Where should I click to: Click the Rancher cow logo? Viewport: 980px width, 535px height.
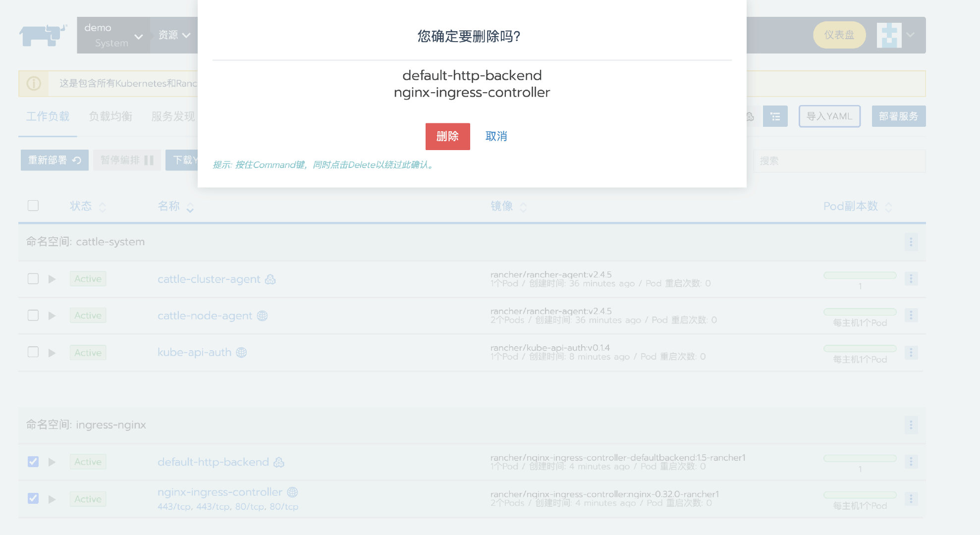click(43, 35)
